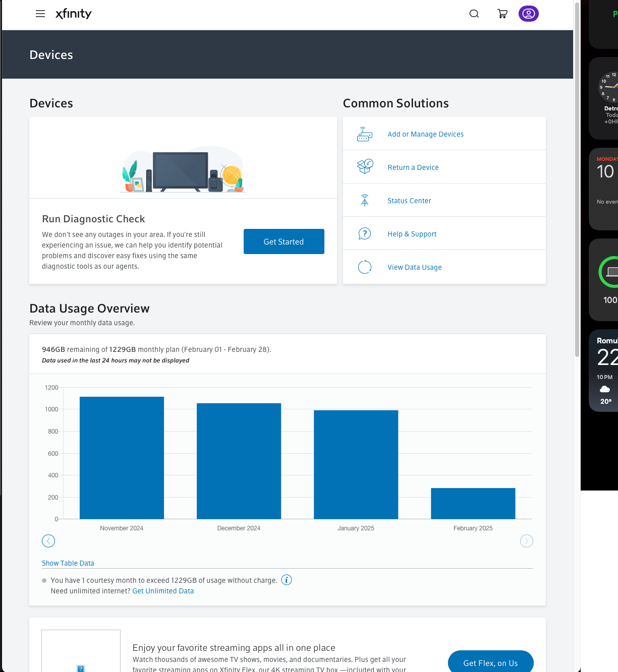The width and height of the screenshot is (618, 672).
Task: Click the box icon beside Return a Device
Action: pos(364,166)
